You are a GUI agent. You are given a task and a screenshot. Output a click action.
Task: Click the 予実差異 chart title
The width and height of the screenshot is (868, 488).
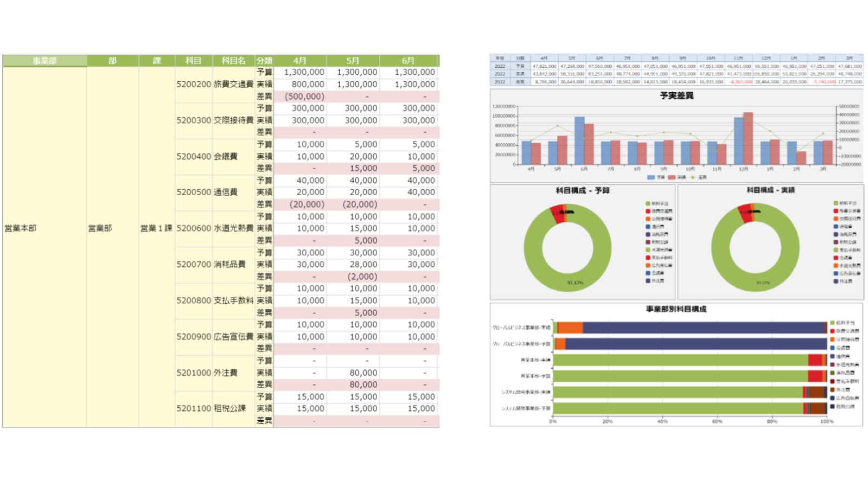click(676, 95)
